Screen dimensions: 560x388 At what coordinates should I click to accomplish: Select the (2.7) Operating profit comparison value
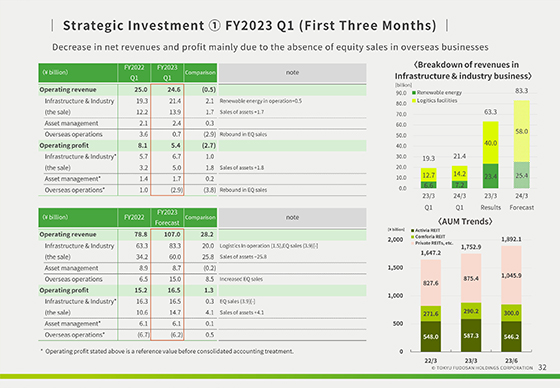tap(209, 145)
